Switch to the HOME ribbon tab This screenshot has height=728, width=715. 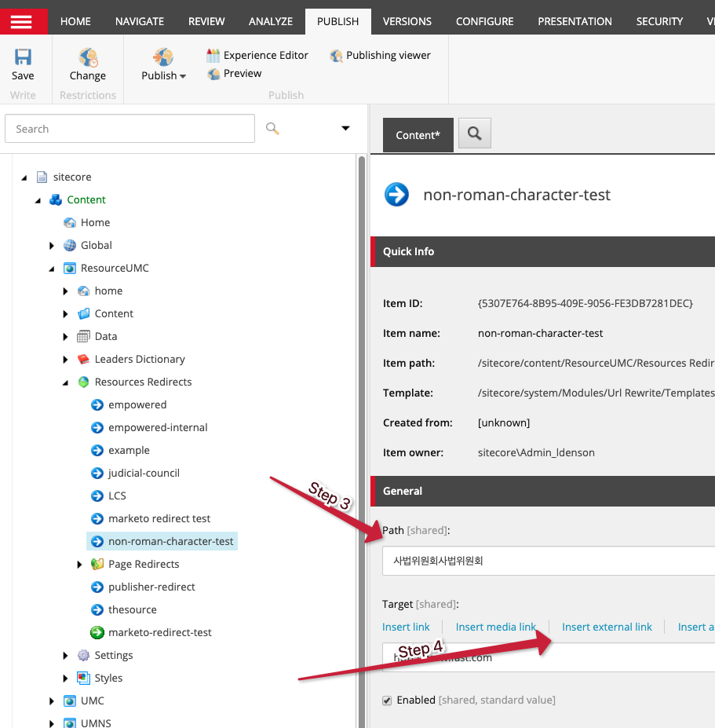(75, 21)
